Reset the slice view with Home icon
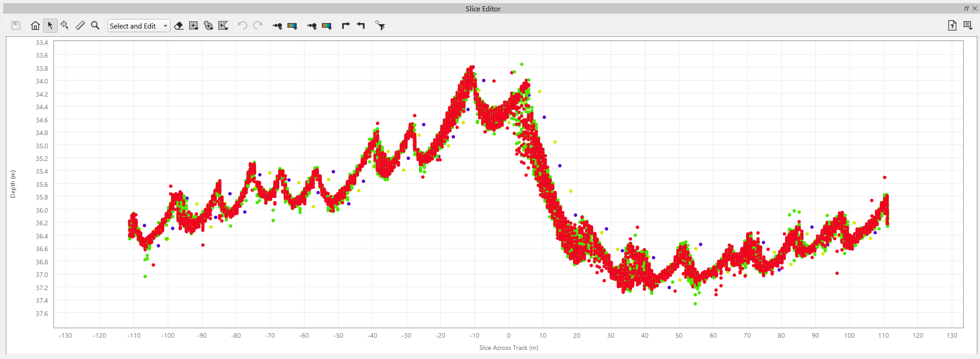980x359 pixels. (x=35, y=26)
